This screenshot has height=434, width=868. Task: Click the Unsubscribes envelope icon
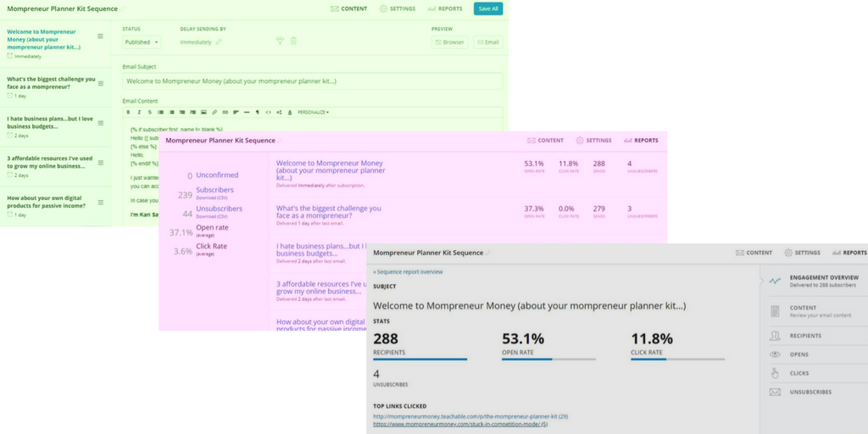pyautogui.click(x=775, y=392)
